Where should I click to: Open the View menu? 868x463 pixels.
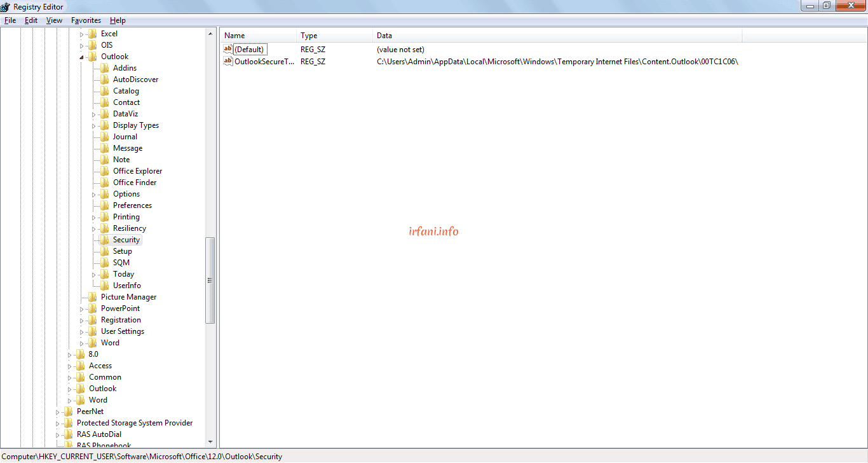55,20
